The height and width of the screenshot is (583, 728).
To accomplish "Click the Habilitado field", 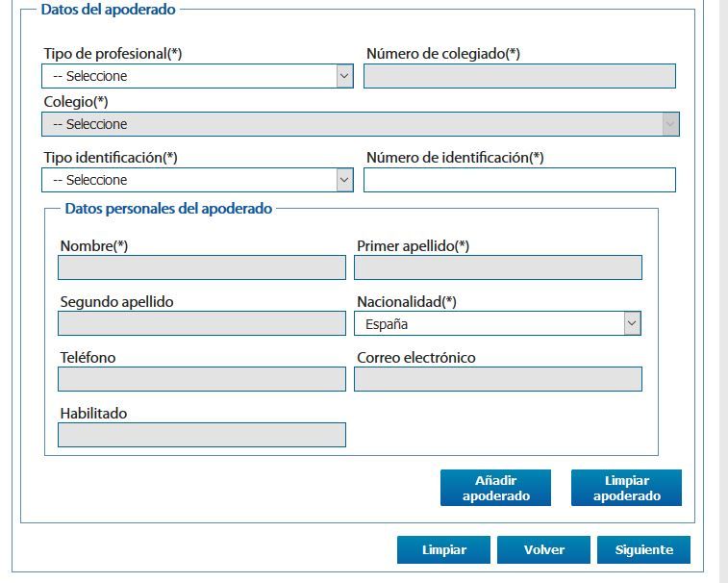I will click(x=202, y=435).
